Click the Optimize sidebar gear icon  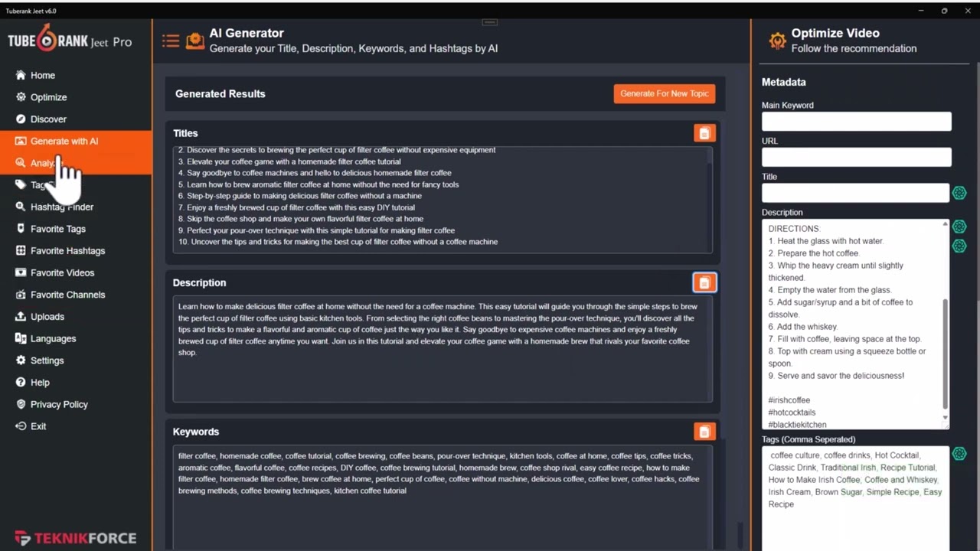pos(21,97)
